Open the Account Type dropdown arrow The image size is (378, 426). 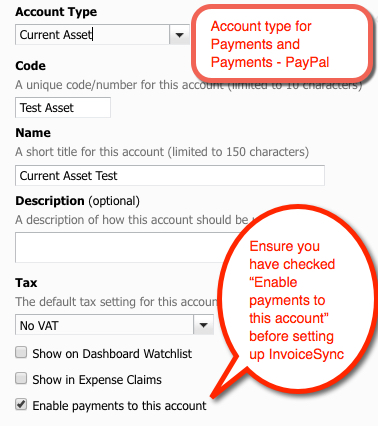[x=179, y=35]
